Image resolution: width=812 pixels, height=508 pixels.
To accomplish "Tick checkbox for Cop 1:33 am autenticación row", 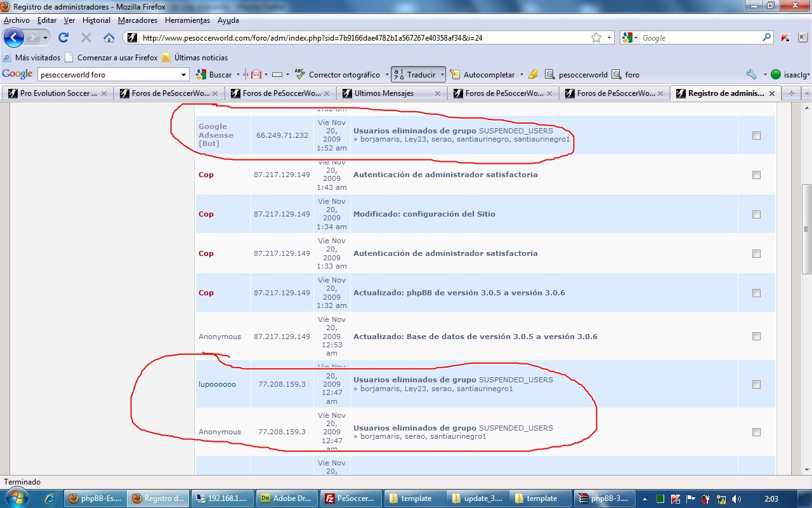I will (756, 253).
